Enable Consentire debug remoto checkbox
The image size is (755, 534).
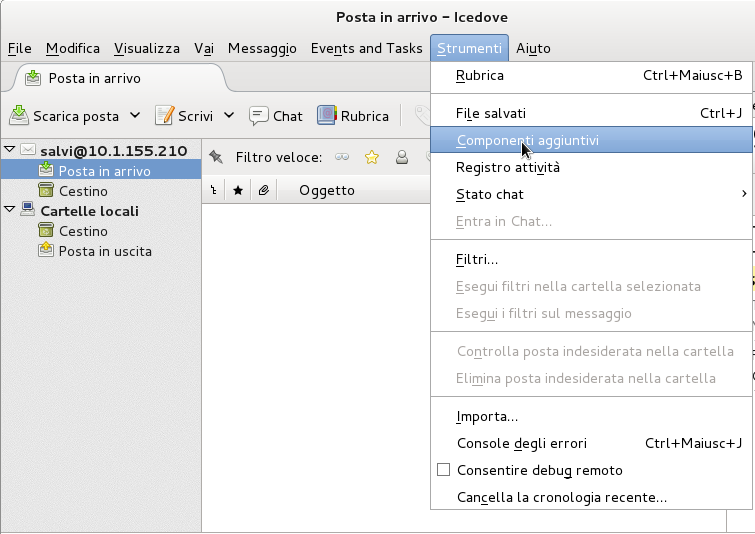(444, 470)
